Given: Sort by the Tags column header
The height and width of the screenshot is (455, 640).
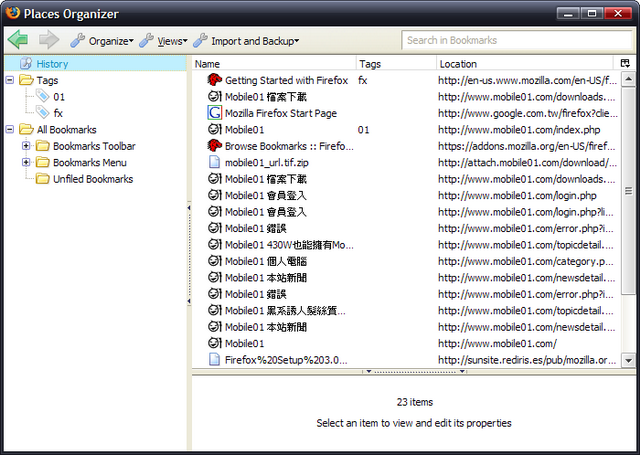Looking at the screenshot, I should [x=396, y=64].
